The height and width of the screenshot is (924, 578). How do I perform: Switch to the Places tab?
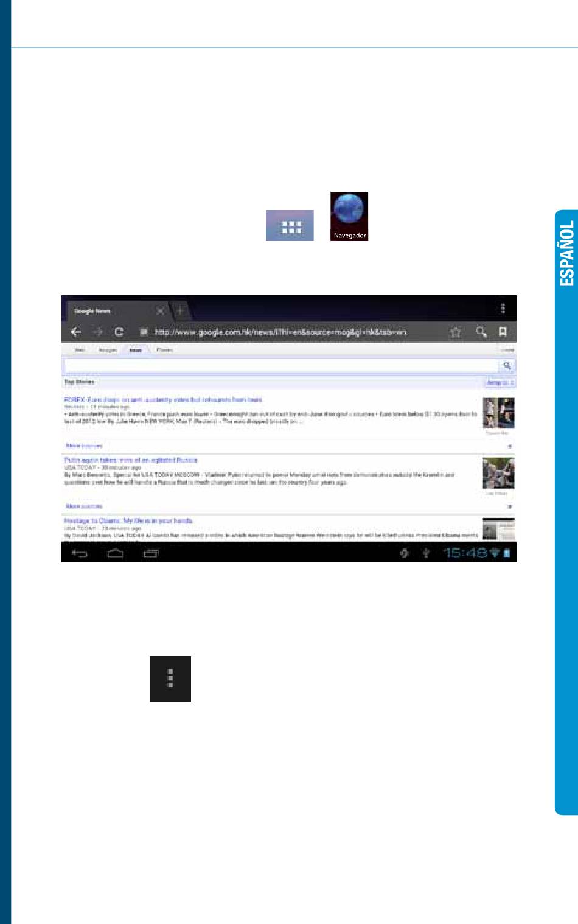click(x=164, y=350)
